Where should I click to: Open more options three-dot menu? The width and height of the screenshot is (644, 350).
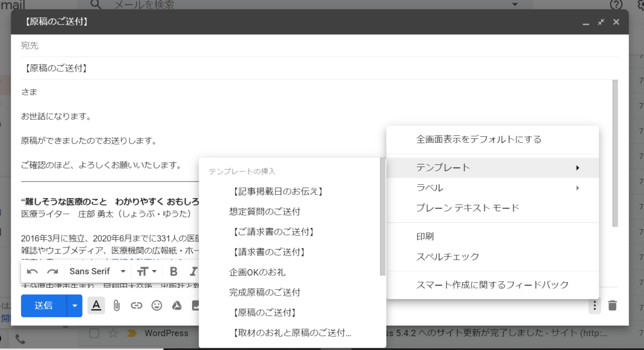[594, 306]
